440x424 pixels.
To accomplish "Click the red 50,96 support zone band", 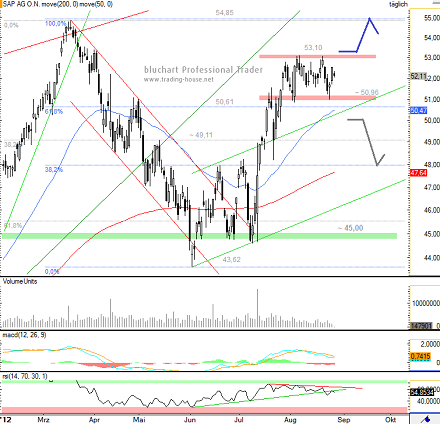I will coord(317,98).
